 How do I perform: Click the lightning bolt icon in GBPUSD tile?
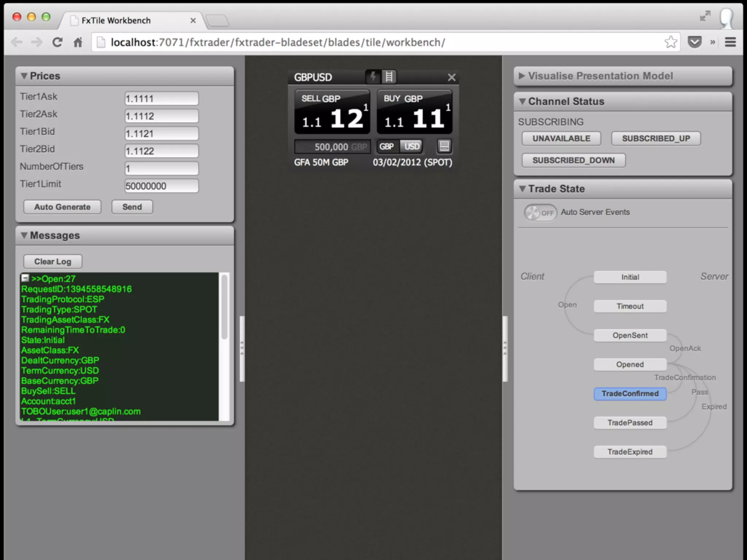point(373,77)
